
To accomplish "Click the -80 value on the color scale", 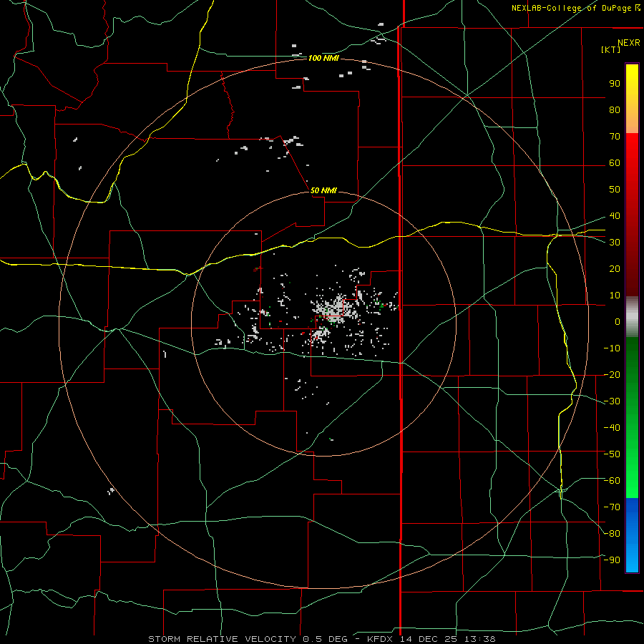I will coord(612,534).
